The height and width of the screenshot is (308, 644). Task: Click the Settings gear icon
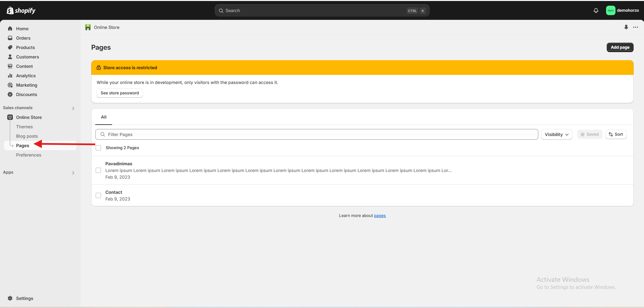[x=10, y=298]
